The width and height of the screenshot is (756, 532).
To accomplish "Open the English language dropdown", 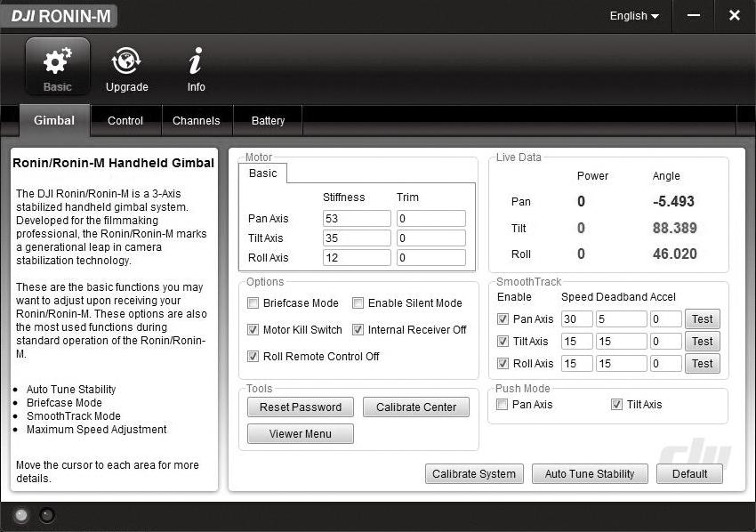I will click(x=634, y=16).
